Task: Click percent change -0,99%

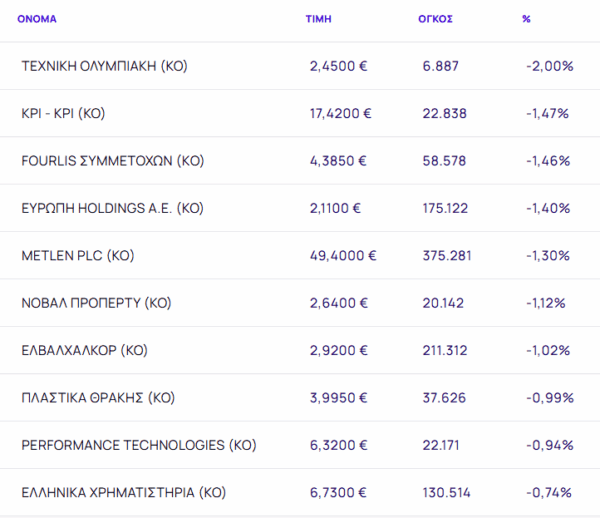Action: click(550, 398)
